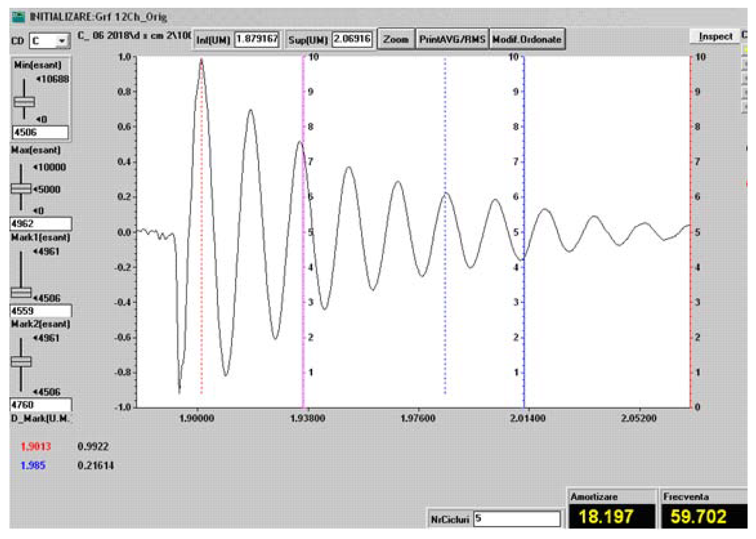Click the Max[esant] slider thumb
This screenshot has width=756, height=539.
coord(21,188)
